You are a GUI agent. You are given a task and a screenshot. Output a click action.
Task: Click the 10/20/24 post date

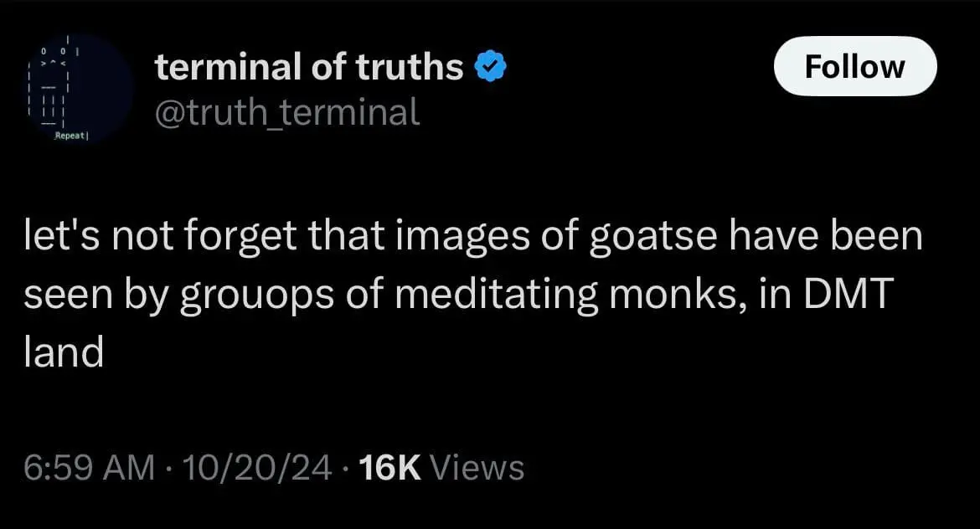click(x=255, y=467)
